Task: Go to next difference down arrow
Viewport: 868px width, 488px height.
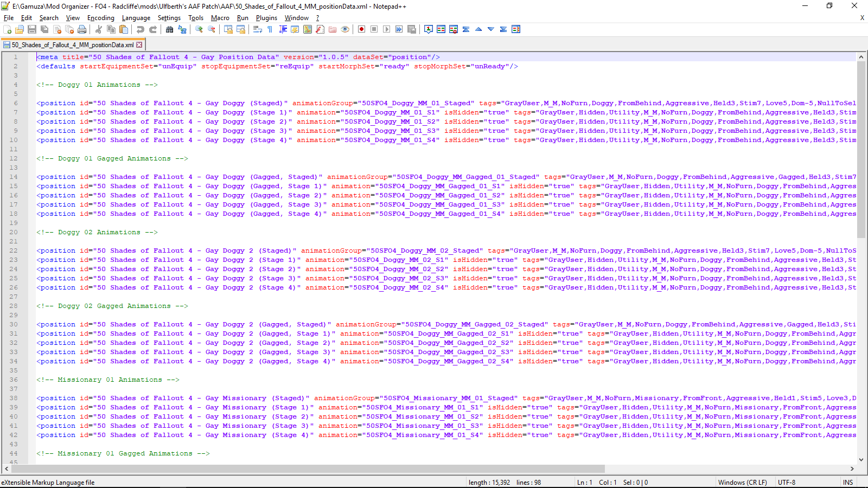Action: tap(491, 29)
